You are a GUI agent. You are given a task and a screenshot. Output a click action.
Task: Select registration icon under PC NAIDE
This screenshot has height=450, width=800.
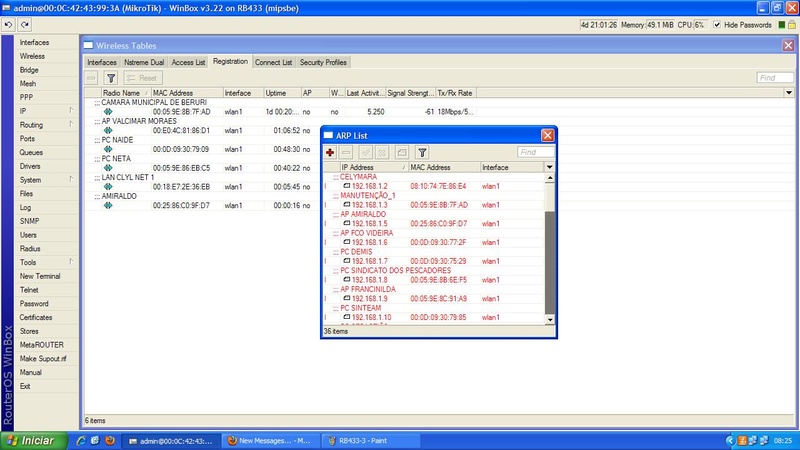coord(108,149)
